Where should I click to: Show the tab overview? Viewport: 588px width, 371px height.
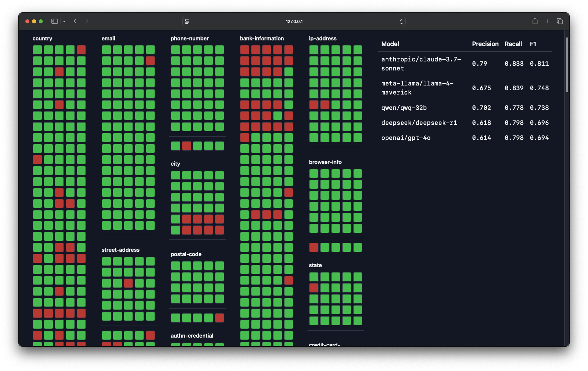[560, 21]
